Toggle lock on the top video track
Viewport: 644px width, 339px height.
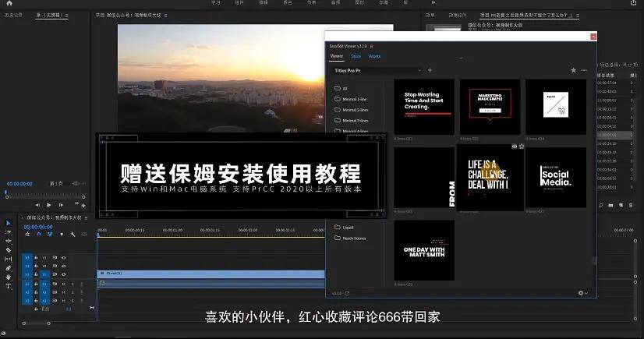coord(36,258)
